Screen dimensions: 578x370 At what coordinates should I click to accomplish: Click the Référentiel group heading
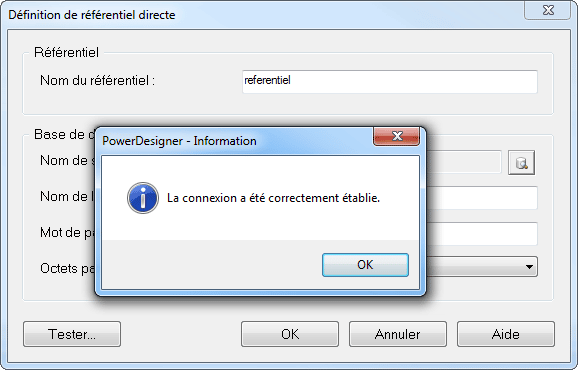(x=66, y=52)
